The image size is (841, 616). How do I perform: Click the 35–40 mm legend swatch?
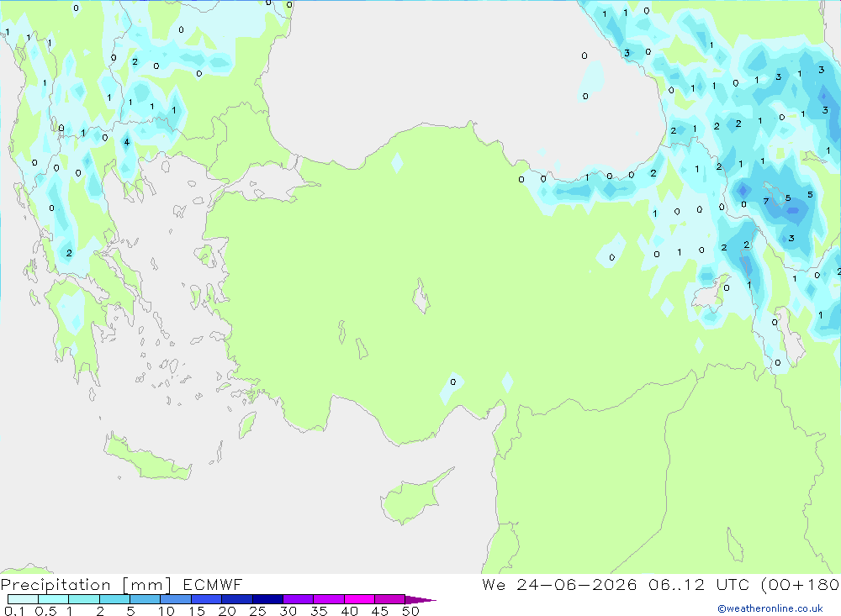click(x=329, y=599)
